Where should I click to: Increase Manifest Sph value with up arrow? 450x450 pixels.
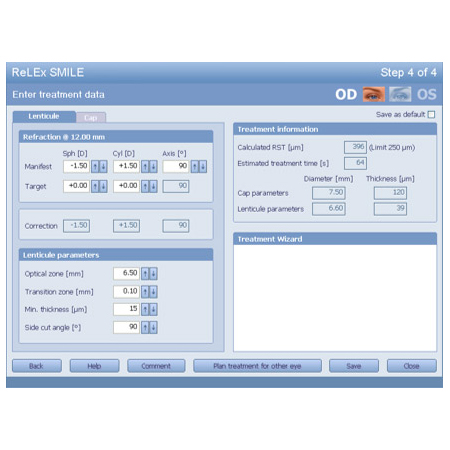(x=95, y=166)
